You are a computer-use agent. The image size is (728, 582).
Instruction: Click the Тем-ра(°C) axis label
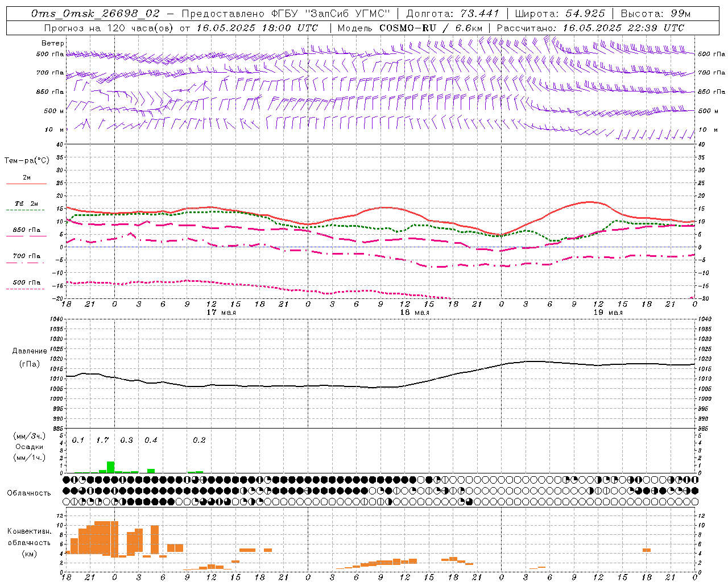(27, 161)
